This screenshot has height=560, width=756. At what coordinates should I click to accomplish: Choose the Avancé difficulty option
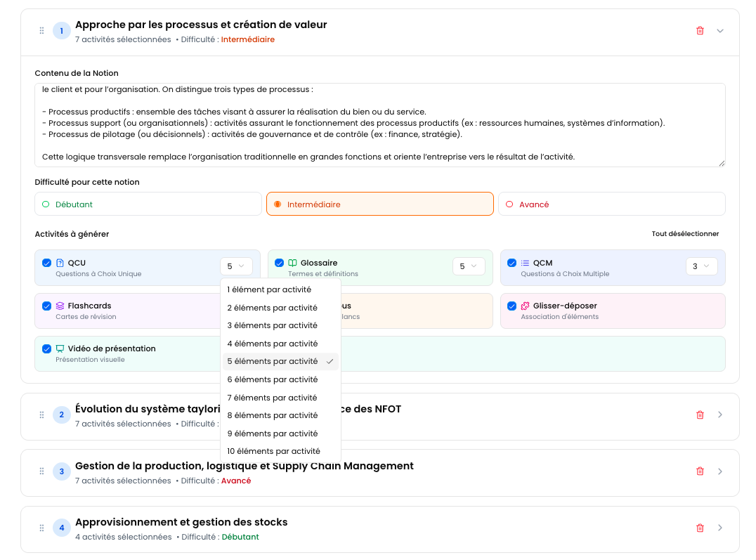(611, 204)
